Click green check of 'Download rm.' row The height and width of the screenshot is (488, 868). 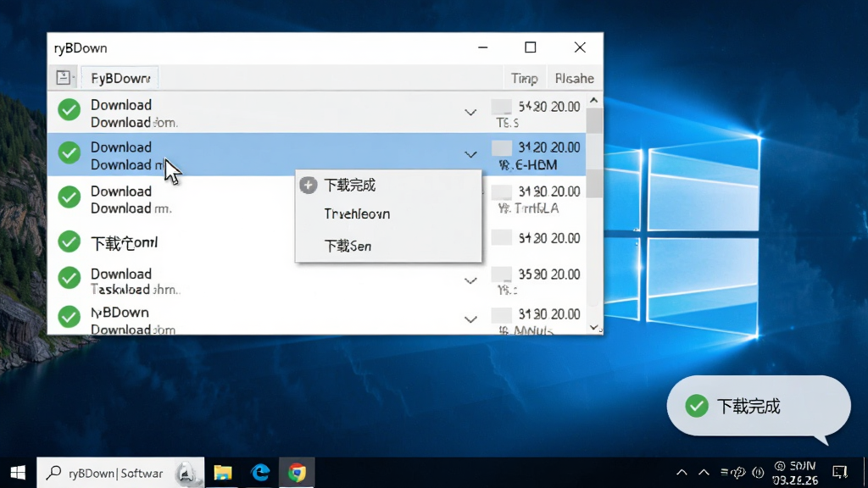click(x=70, y=197)
